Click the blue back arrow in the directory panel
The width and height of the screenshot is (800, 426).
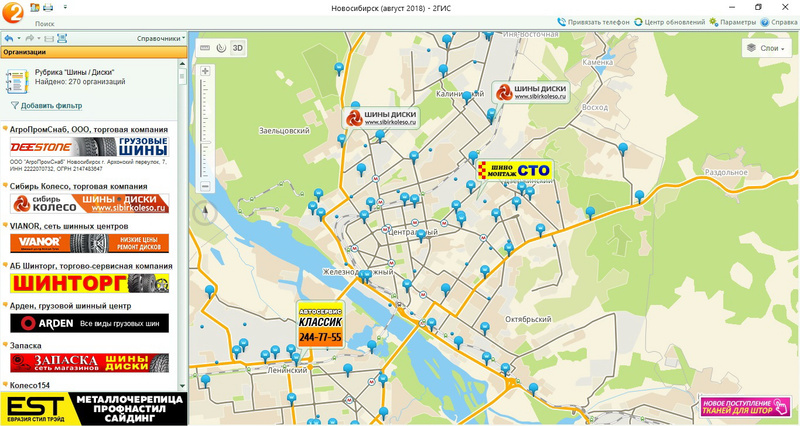(x=8, y=38)
